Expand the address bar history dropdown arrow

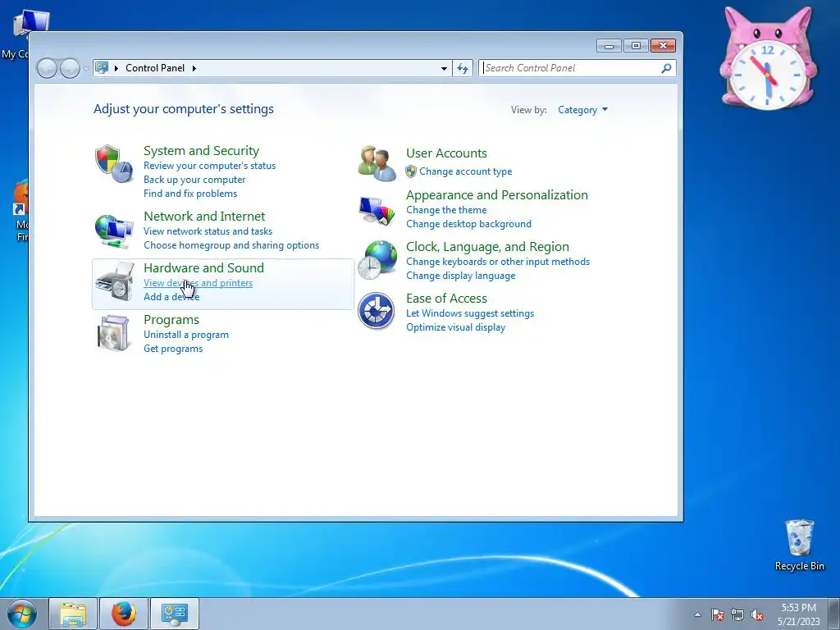444,68
